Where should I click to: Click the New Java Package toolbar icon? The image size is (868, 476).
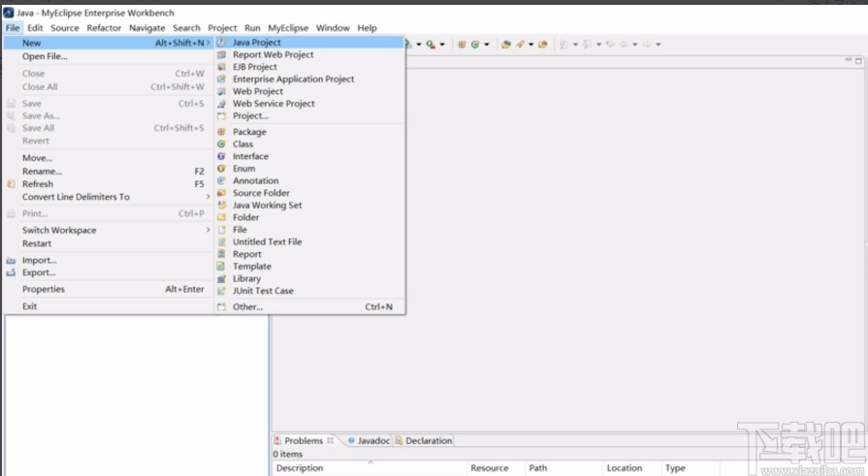[462, 45]
